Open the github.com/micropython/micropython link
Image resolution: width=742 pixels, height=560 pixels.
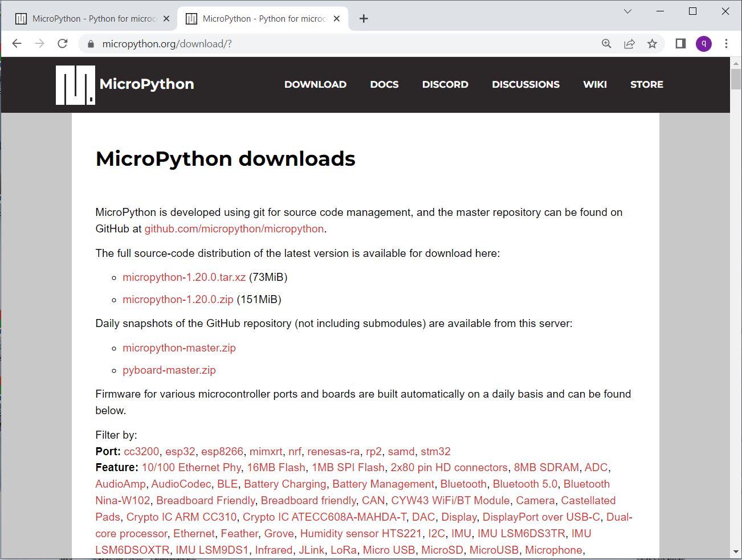tap(234, 229)
